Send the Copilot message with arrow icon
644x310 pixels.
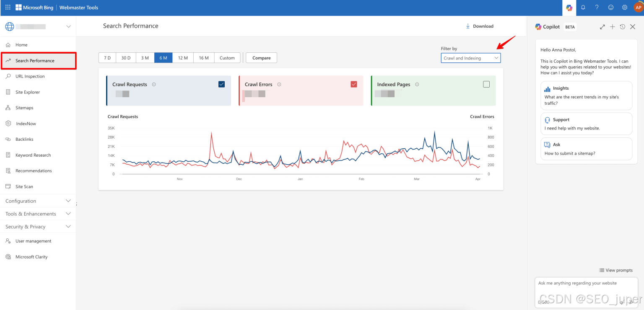pyautogui.click(x=631, y=302)
